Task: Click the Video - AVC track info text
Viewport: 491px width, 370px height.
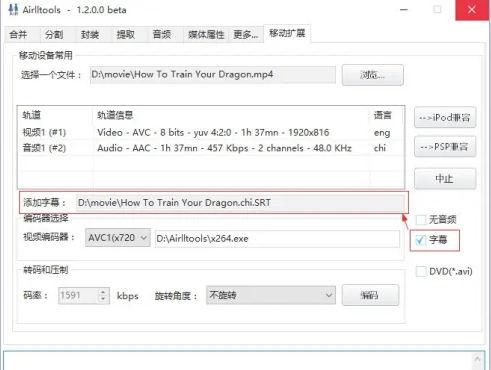Action: click(213, 132)
